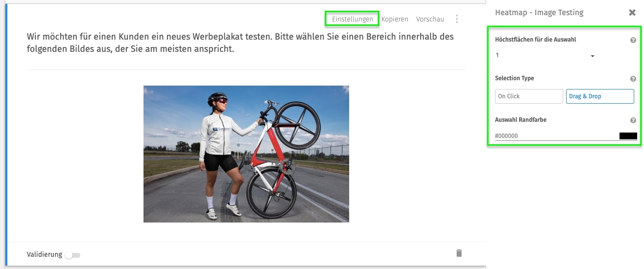This screenshot has height=269, width=644.
Task: Click the question text about Werbeplakat
Action: (x=240, y=43)
